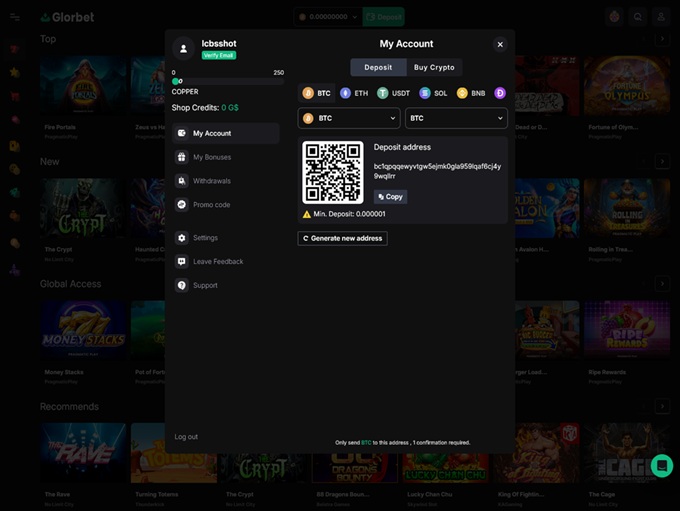Open the search icon in header

click(638, 17)
